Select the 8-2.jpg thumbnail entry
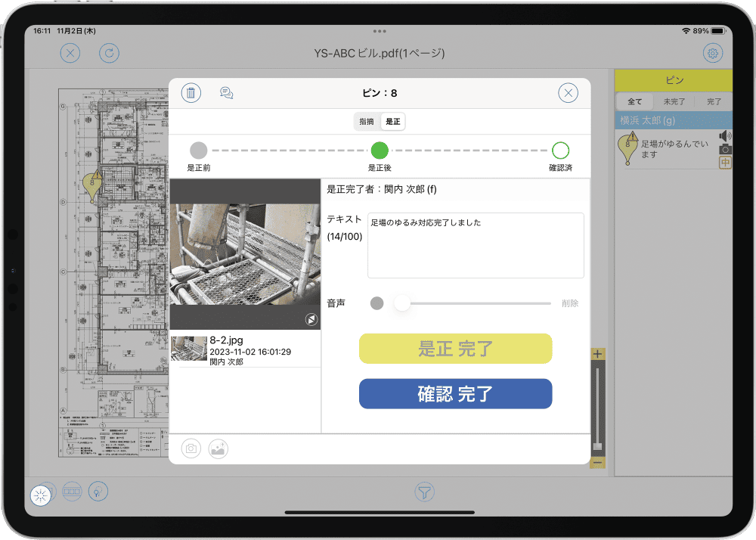756x540 pixels. 245,350
